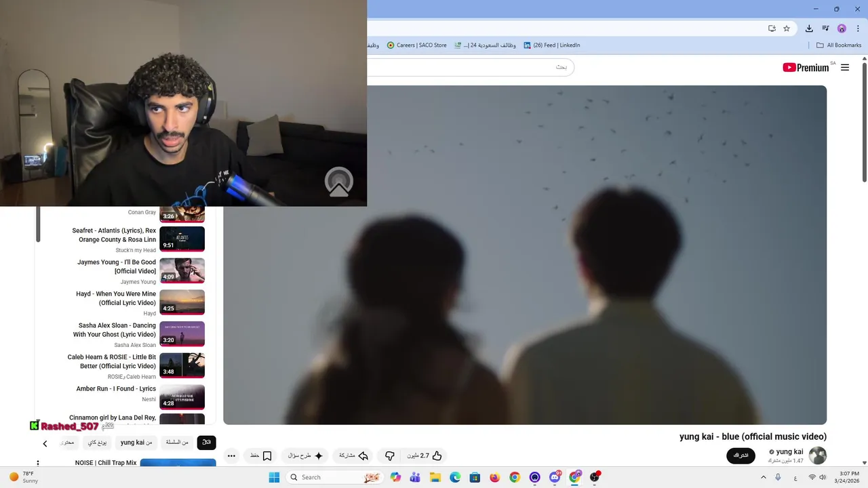This screenshot has height=488, width=868.
Task: Open 'Amber Run - I Found - Lyrics' title
Action: click(x=116, y=389)
